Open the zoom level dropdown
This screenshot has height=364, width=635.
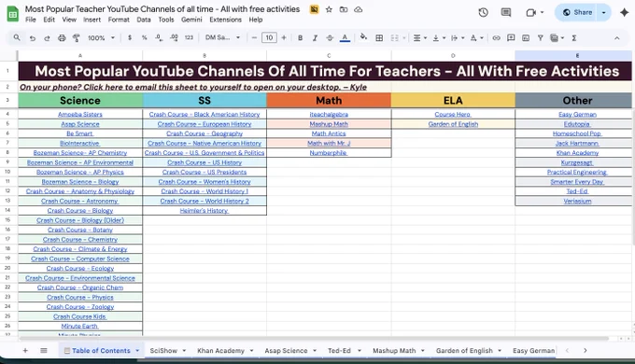click(101, 37)
